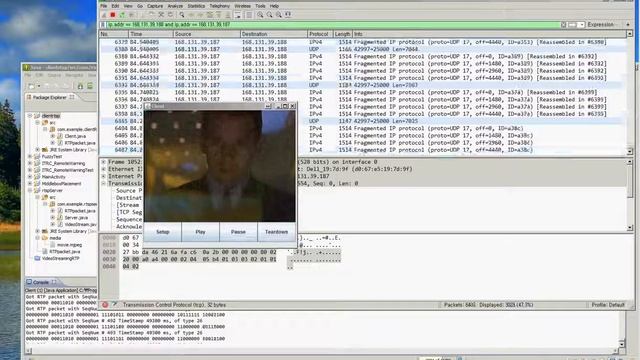
Task: Click the Find packet magnifier icon
Action: coord(182,15)
